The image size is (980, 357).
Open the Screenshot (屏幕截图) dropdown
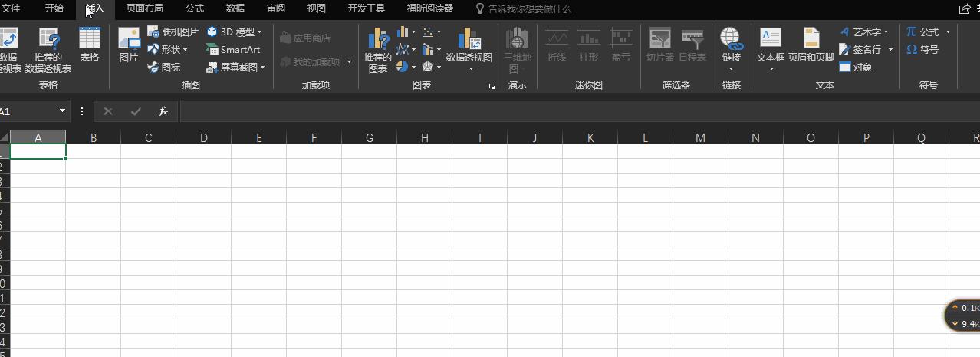pos(235,67)
